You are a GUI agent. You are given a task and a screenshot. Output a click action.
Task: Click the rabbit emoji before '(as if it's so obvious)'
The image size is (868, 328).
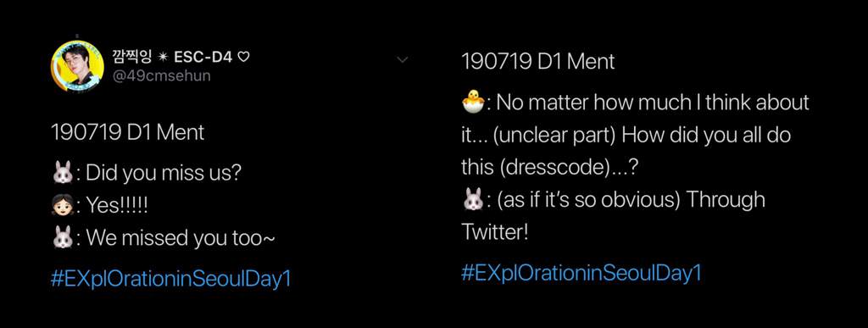click(472, 199)
